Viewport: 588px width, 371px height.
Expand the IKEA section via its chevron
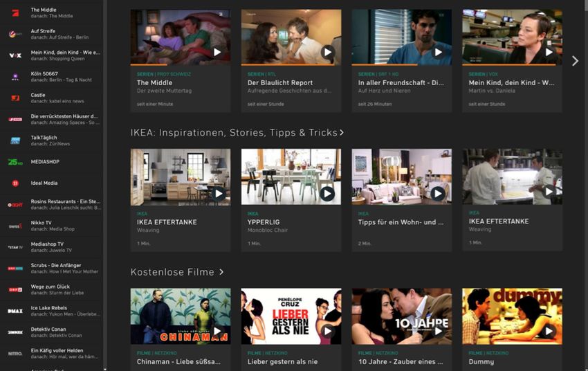pyautogui.click(x=342, y=132)
